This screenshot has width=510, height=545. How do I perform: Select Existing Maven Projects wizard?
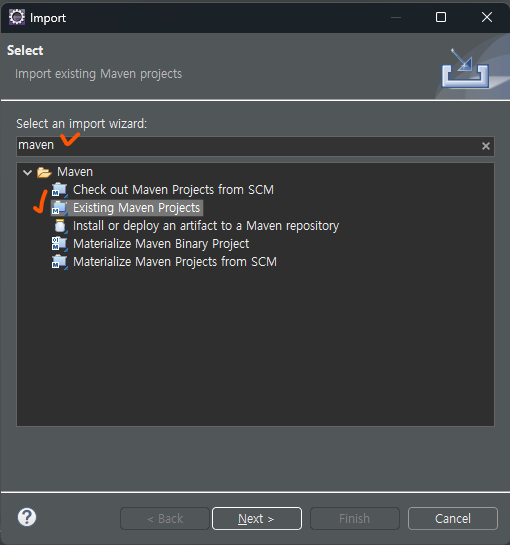click(137, 208)
